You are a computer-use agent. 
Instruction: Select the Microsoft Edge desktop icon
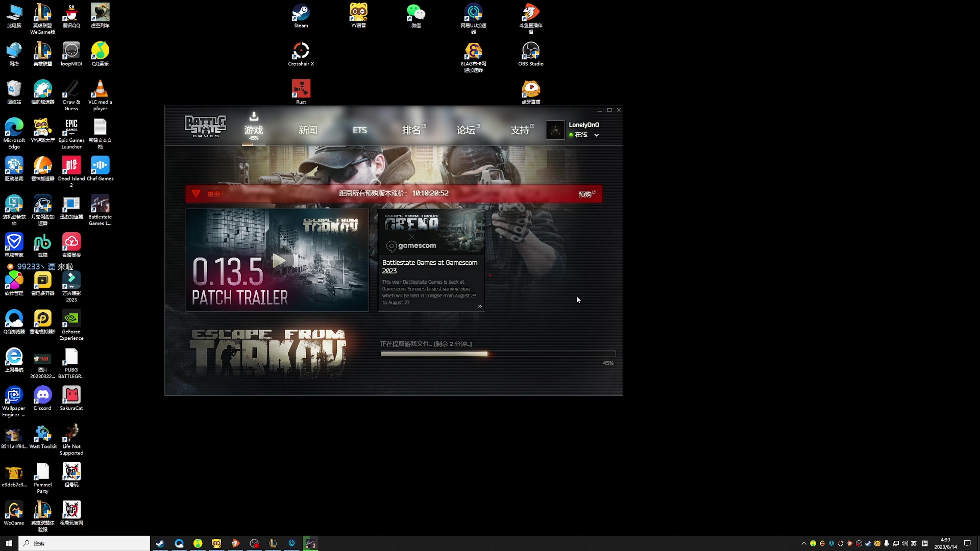[x=14, y=134]
